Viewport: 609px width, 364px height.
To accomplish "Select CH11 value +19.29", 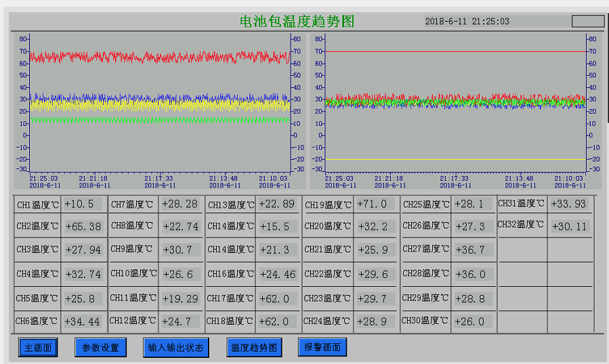I will [x=181, y=299].
